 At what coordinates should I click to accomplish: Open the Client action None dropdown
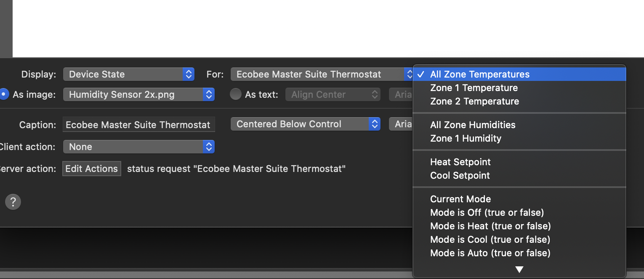point(139,147)
